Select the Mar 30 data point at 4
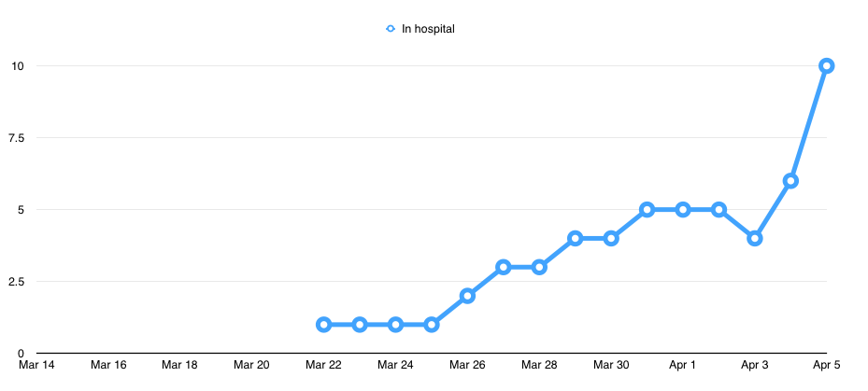The image size is (868, 391). click(x=611, y=238)
